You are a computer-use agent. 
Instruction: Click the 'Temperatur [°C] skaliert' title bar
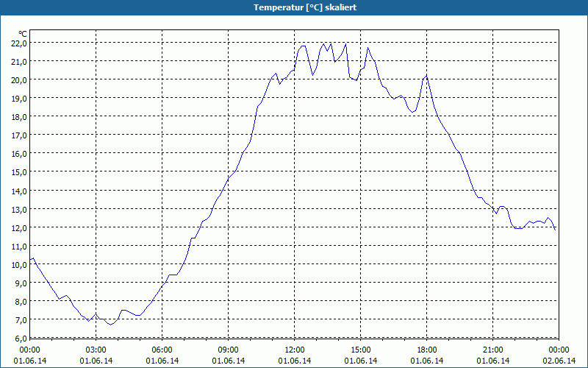[x=294, y=7]
